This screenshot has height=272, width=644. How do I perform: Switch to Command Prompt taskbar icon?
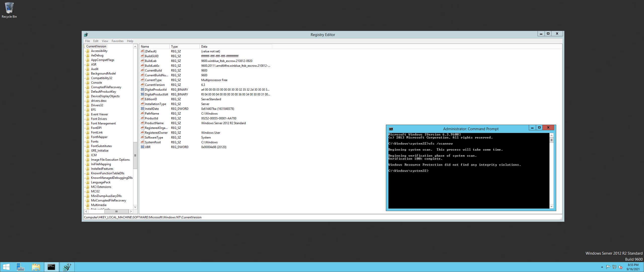(x=51, y=267)
